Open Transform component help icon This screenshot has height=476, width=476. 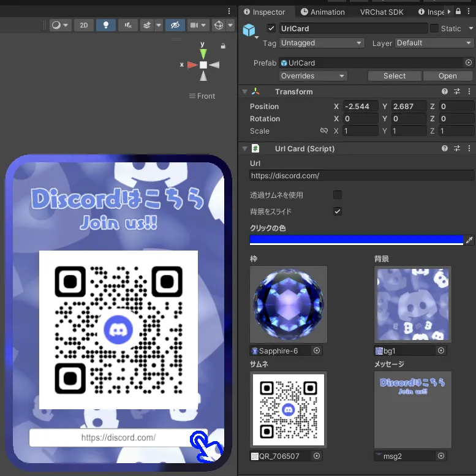coord(445,91)
